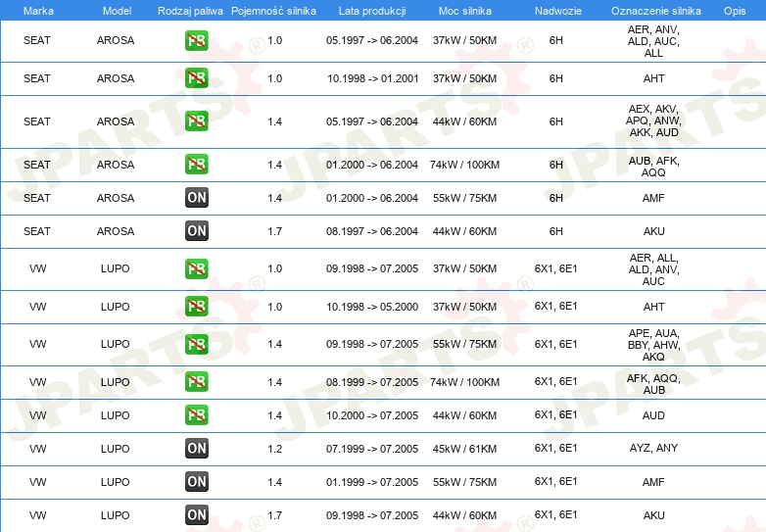Click the Moc silnika column header
766x532 pixels.
coord(464,11)
